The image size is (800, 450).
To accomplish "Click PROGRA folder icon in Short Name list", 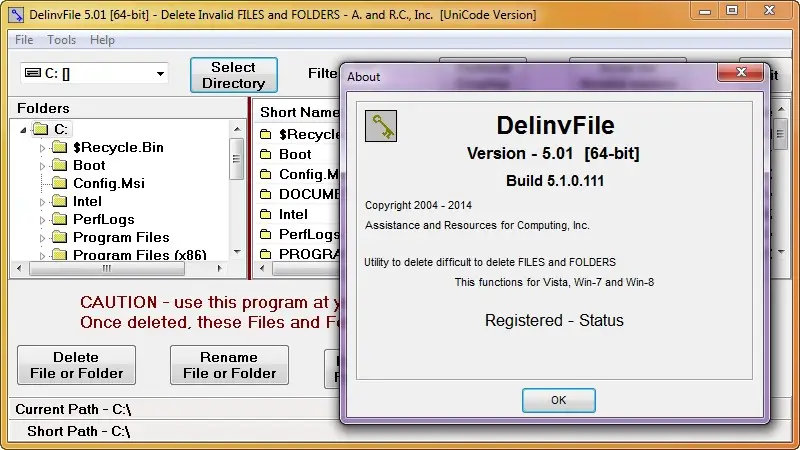I will 265,254.
